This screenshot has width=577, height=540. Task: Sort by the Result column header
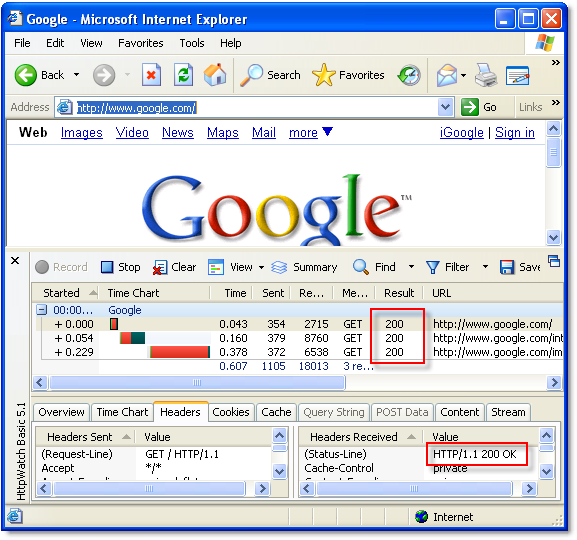[x=399, y=293]
